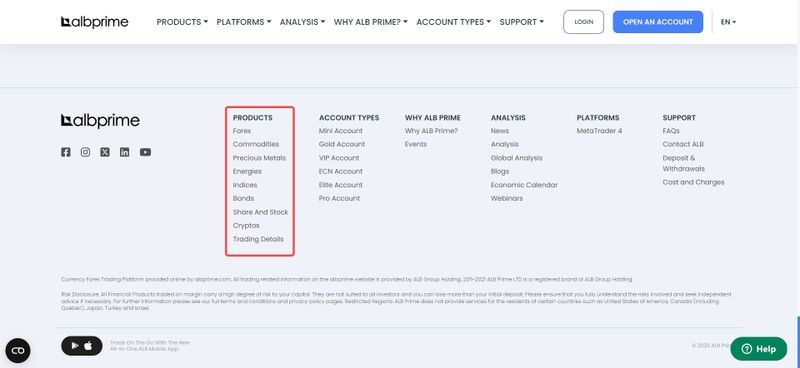
Task: Click 'Trade On The Go' app text
Action: point(150,346)
